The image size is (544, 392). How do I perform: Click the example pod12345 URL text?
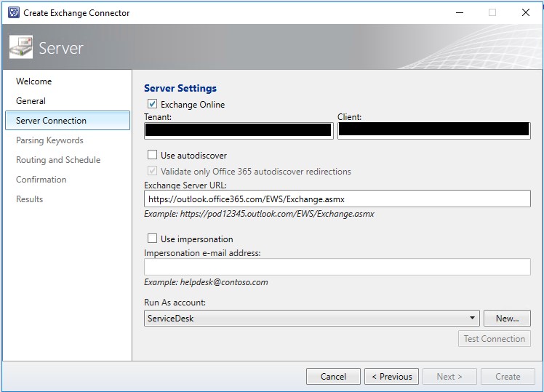point(259,214)
